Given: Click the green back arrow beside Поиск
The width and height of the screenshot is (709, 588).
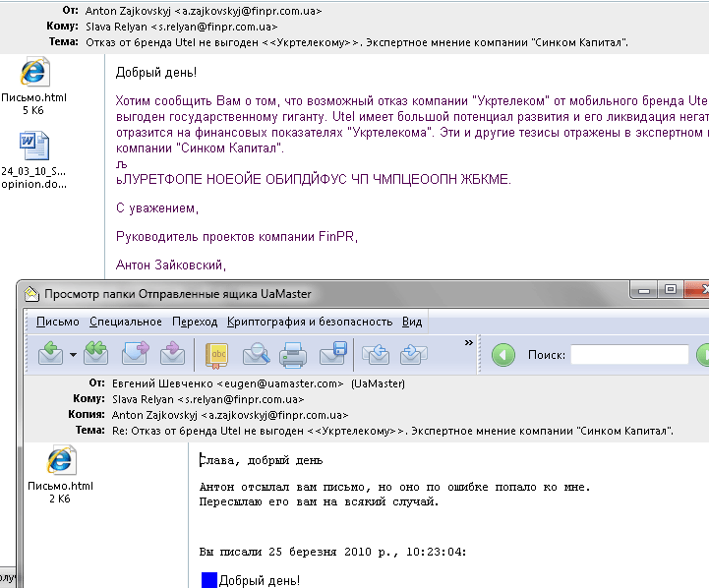Looking at the screenshot, I should (503, 355).
